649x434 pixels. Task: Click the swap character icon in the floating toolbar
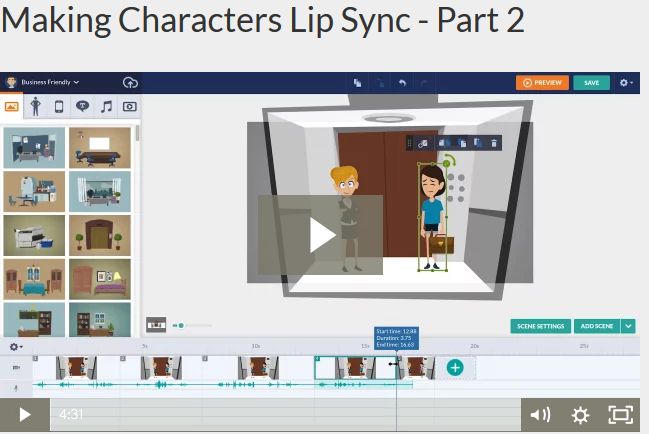click(x=423, y=143)
